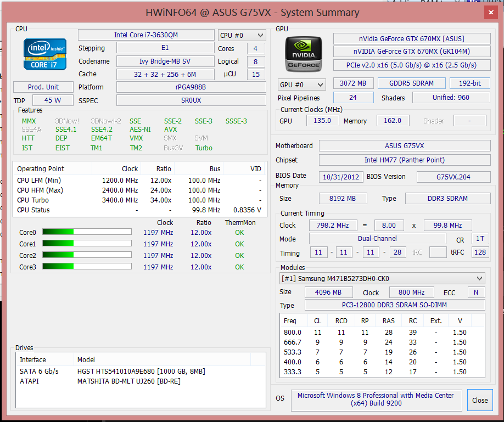The height and width of the screenshot is (422, 504).
Task: Click the Intel HM77 (Panther Point) field
Action: pos(405,160)
